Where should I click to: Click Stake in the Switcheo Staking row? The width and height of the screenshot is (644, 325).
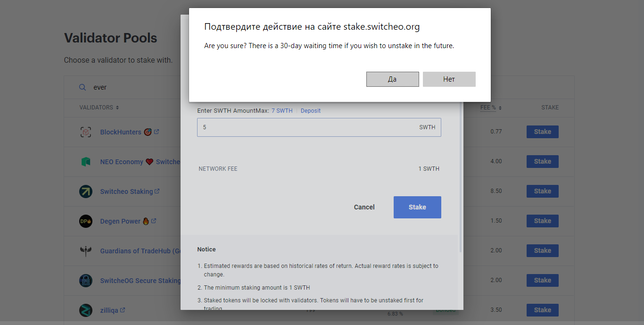542,192
